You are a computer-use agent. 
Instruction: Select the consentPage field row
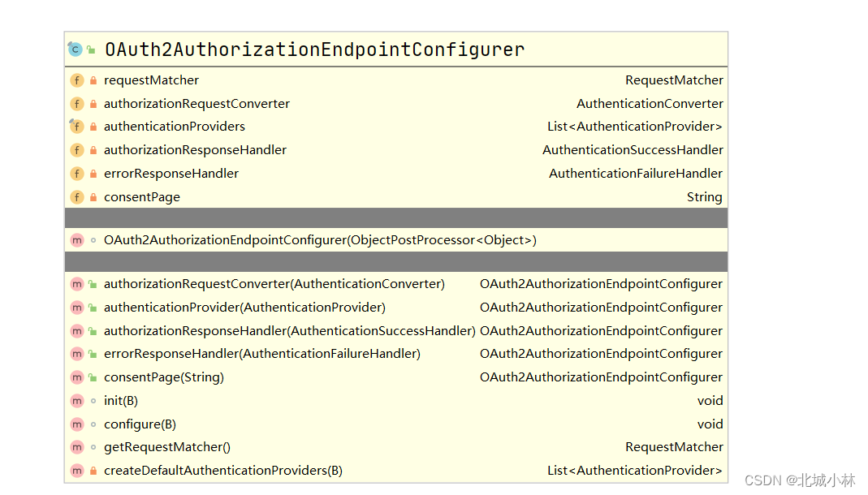[x=142, y=196]
